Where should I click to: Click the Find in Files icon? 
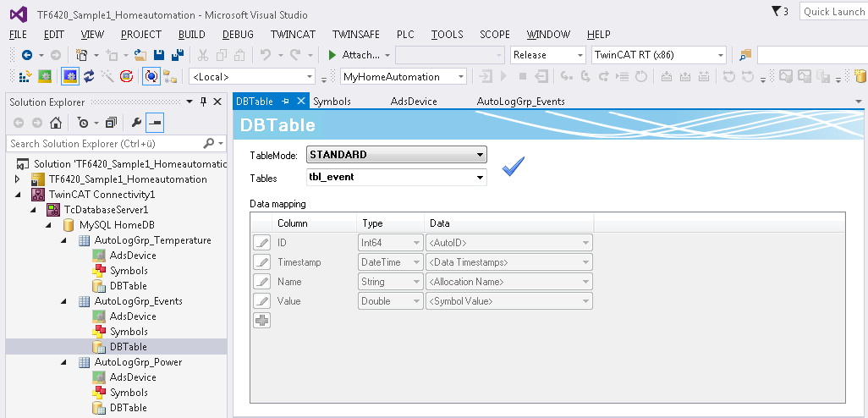tap(745, 55)
